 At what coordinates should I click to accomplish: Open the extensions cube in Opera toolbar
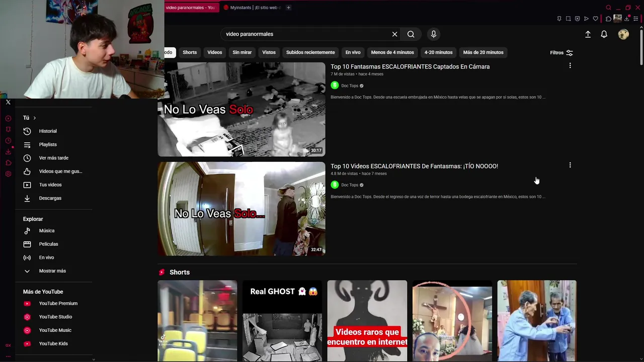[608, 19]
